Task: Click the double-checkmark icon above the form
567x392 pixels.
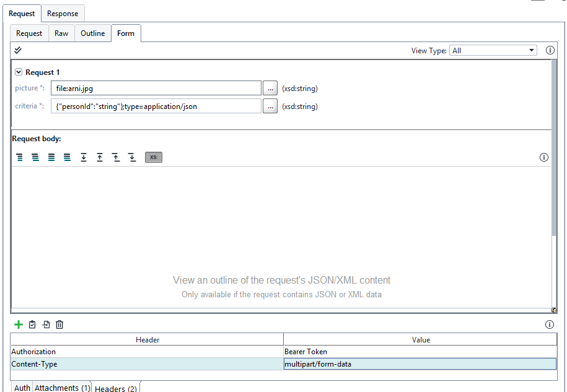Action: [x=17, y=50]
